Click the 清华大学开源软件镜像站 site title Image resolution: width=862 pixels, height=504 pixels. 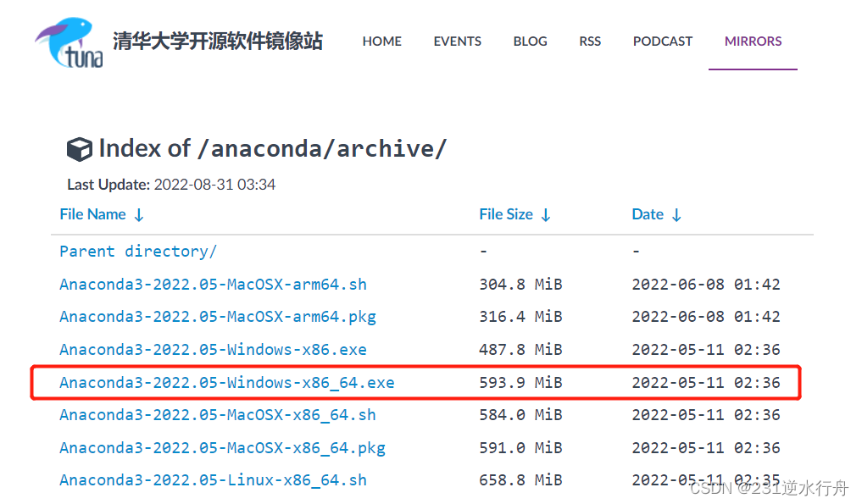(x=218, y=42)
